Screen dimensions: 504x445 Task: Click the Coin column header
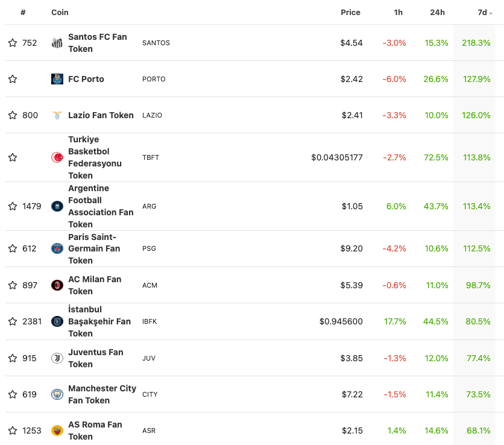click(x=60, y=12)
